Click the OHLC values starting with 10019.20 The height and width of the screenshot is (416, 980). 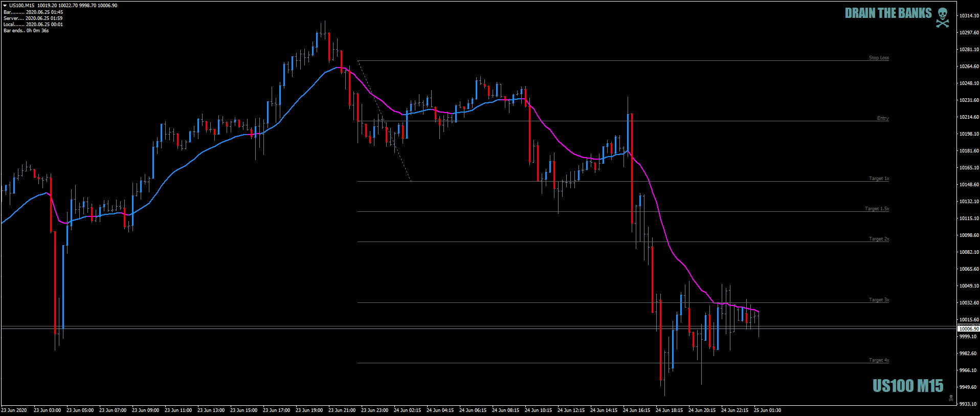[x=77, y=6]
